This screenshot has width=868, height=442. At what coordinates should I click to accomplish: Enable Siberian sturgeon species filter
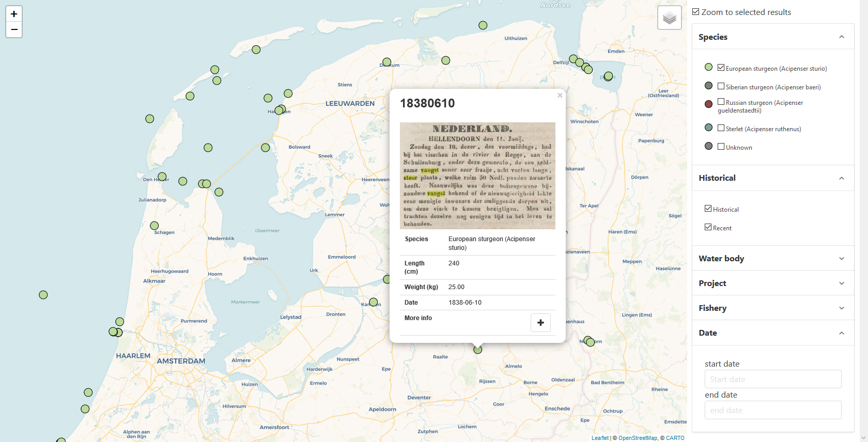point(721,86)
